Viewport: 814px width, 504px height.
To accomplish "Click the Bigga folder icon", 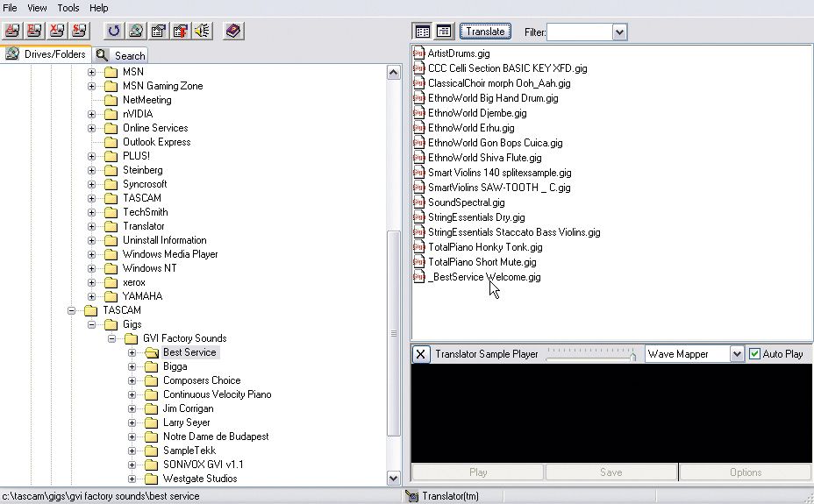I will point(152,366).
